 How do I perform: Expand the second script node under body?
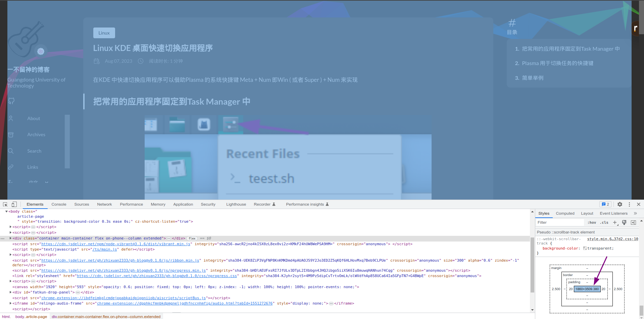coord(11,232)
